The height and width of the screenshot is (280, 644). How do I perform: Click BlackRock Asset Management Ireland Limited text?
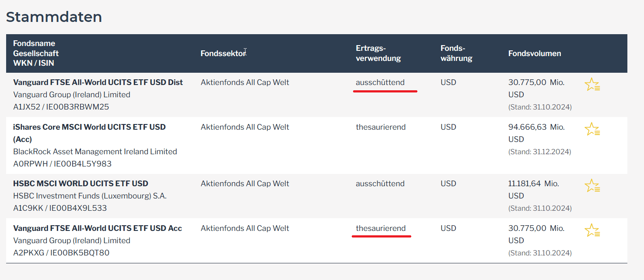coord(95,152)
